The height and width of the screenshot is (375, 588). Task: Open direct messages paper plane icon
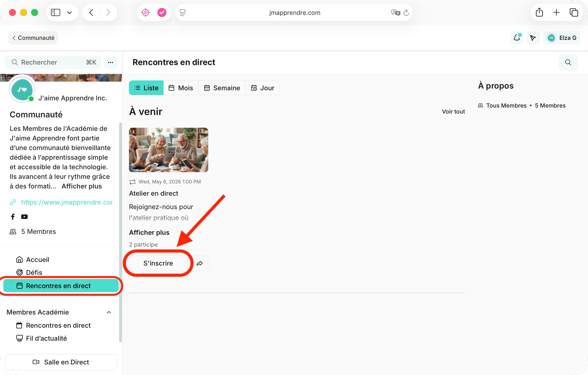[533, 38]
